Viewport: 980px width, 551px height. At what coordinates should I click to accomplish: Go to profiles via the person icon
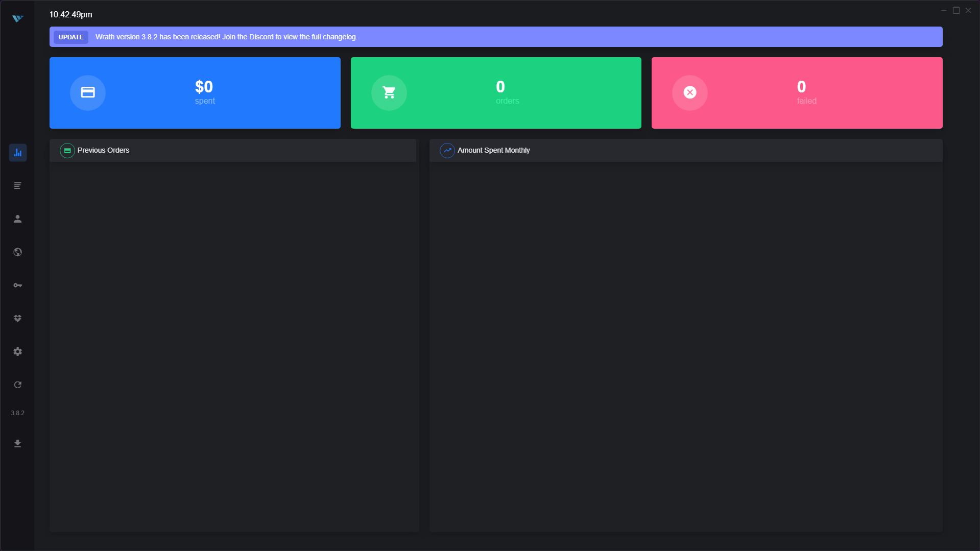(x=18, y=219)
